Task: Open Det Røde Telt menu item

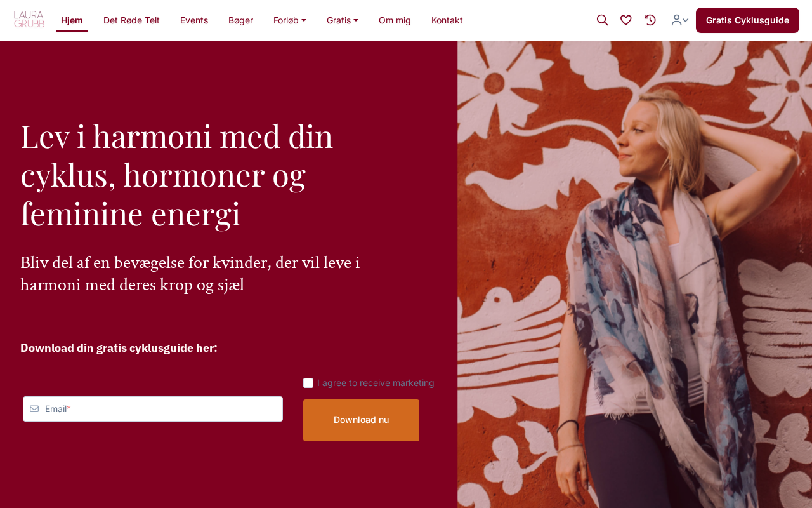Action: point(131,20)
